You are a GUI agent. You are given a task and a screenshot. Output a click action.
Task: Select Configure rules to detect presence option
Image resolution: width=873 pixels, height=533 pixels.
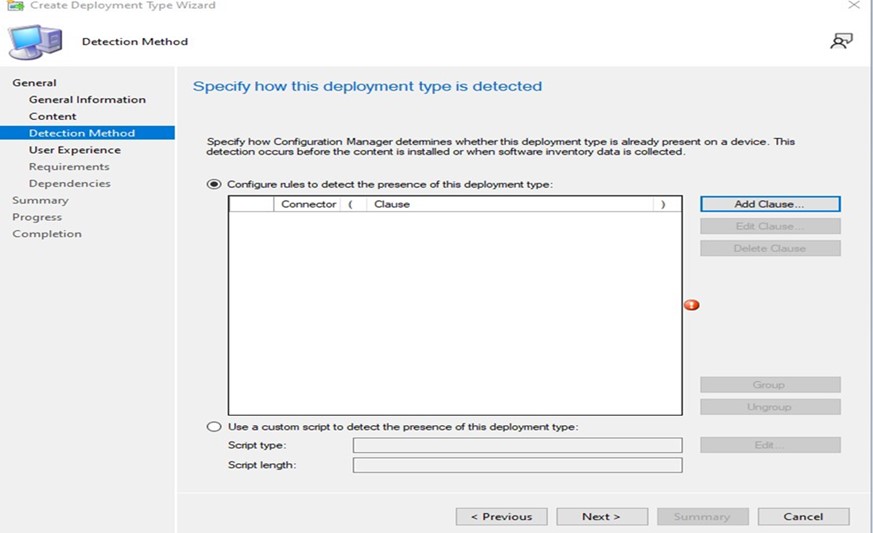214,184
